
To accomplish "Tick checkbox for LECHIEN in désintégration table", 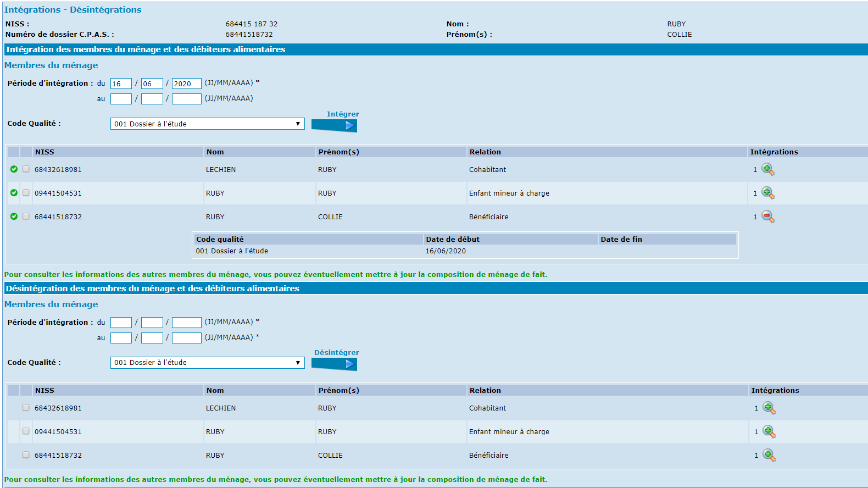I will click(x=26, y=408).
